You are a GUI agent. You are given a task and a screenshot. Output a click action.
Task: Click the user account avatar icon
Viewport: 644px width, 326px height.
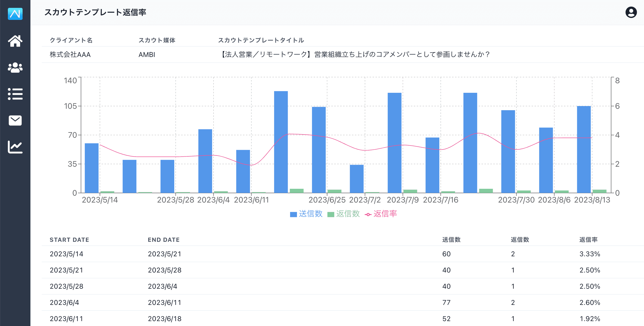pos(631,12)
